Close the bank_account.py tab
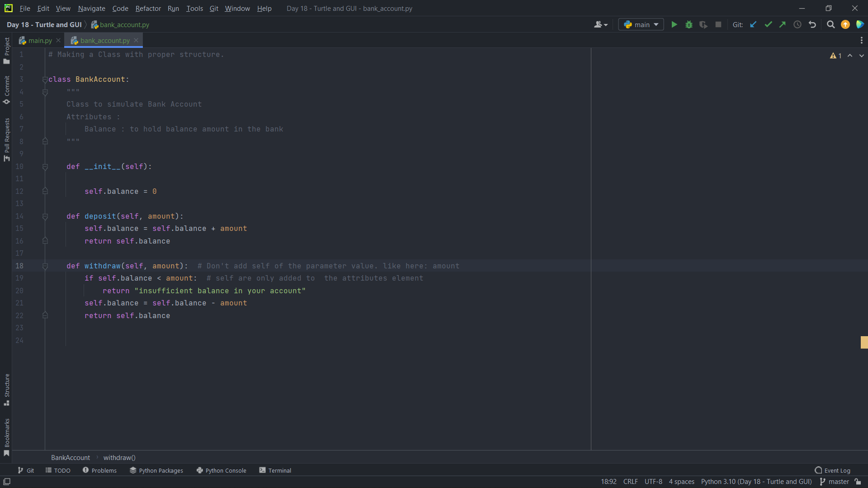Screen dimensions: 868x488 pyautogui.click(x=136, y=40)
